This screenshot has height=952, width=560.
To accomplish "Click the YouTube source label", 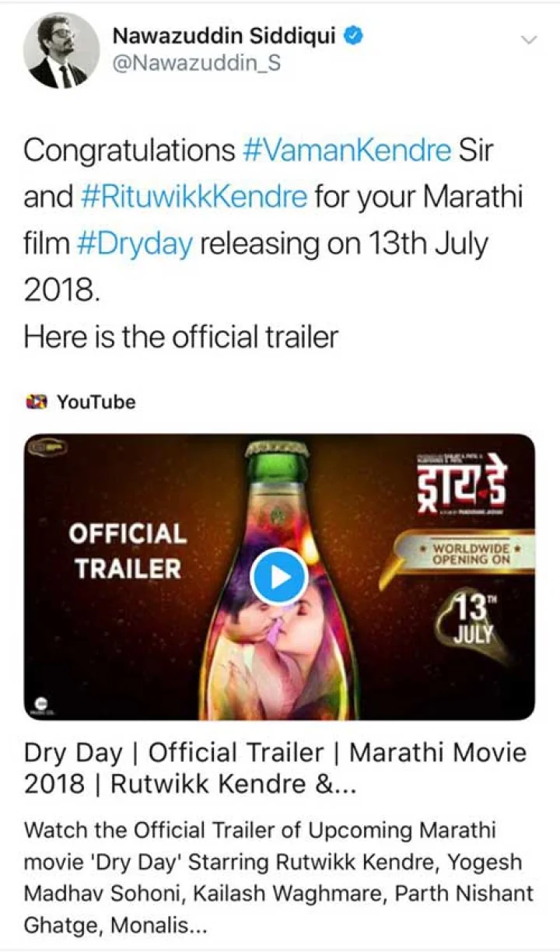I will tap(96, 402).
